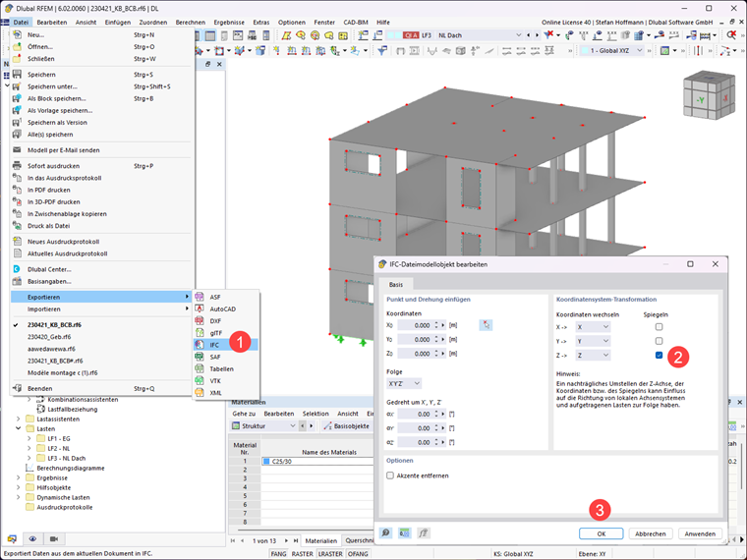Toggle OFANG in the status bar
The image size is (747, 560).
click(x=358, y=554)
